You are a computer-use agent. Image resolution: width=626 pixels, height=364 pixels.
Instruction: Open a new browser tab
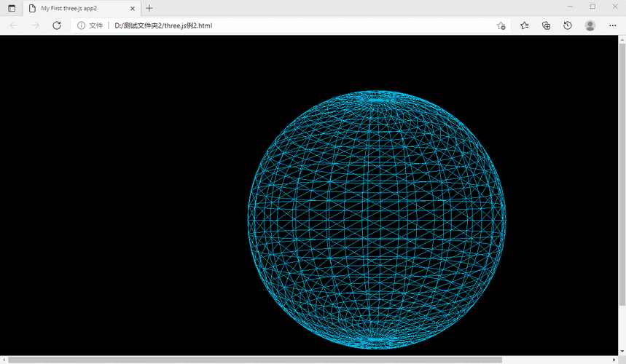pyautogui.click(x=149, y=8)
